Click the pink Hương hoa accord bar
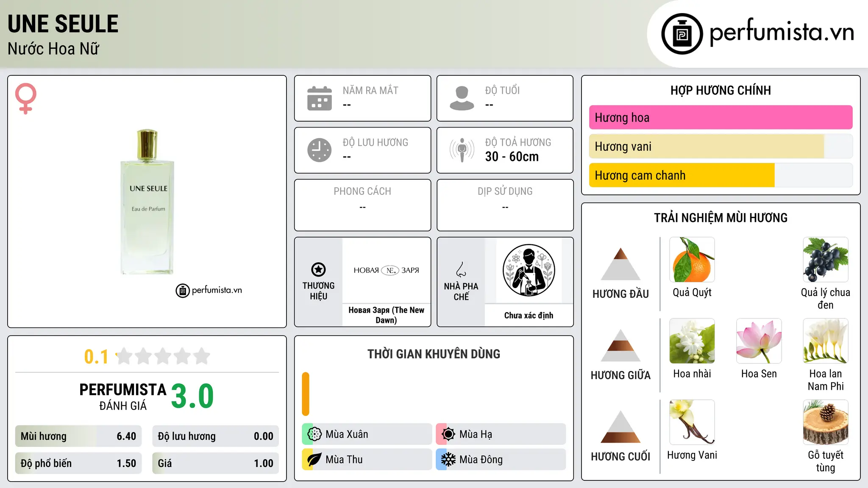The image size is (868, 488). pyautogui.click(x=721, y=117)
